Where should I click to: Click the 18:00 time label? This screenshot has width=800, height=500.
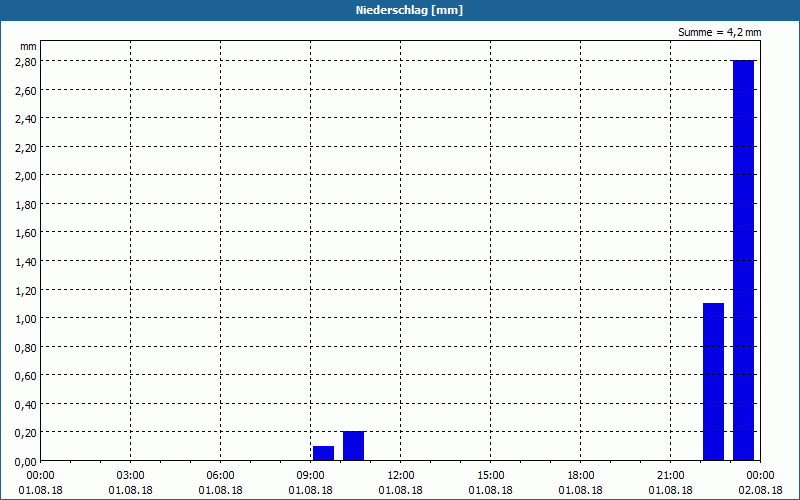pyautogui.click(x=581, y=476)
